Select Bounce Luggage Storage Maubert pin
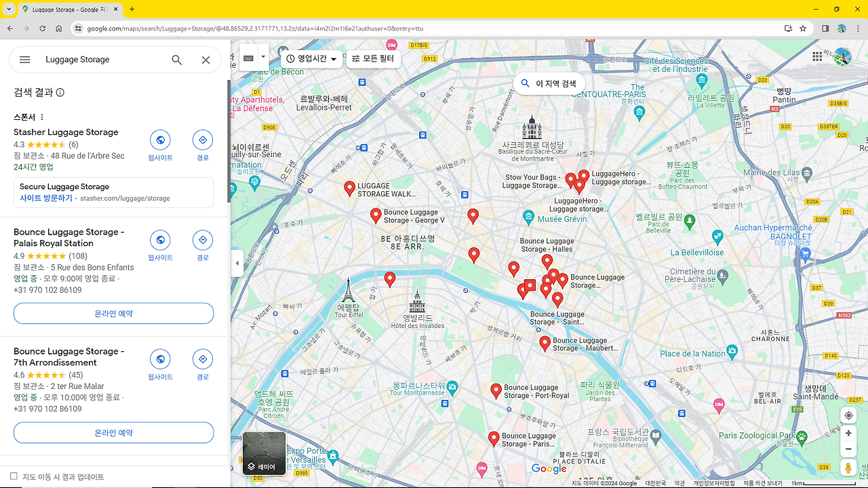This screenshot has height=488, width=868. 545,344
